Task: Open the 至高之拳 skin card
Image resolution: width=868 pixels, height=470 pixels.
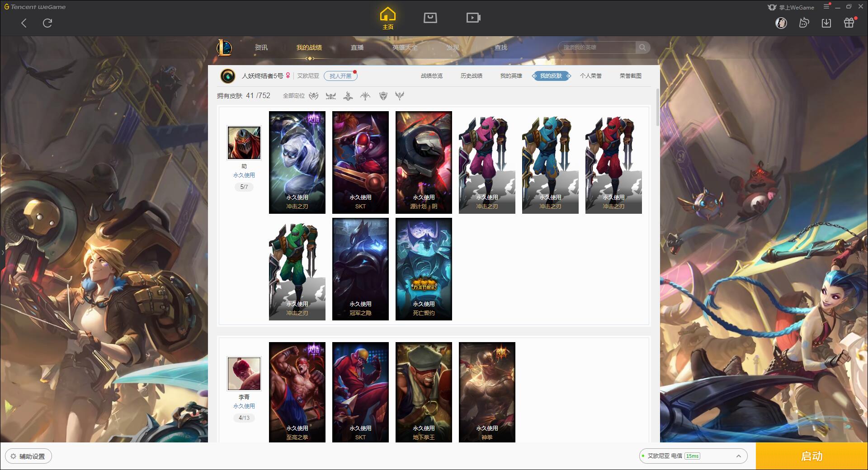Action: click(297, 392)
